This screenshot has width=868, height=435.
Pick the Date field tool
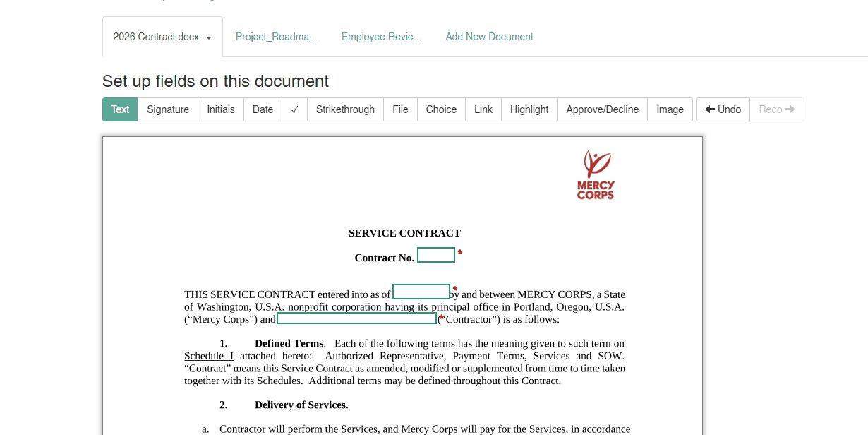[x=263, y=109]
